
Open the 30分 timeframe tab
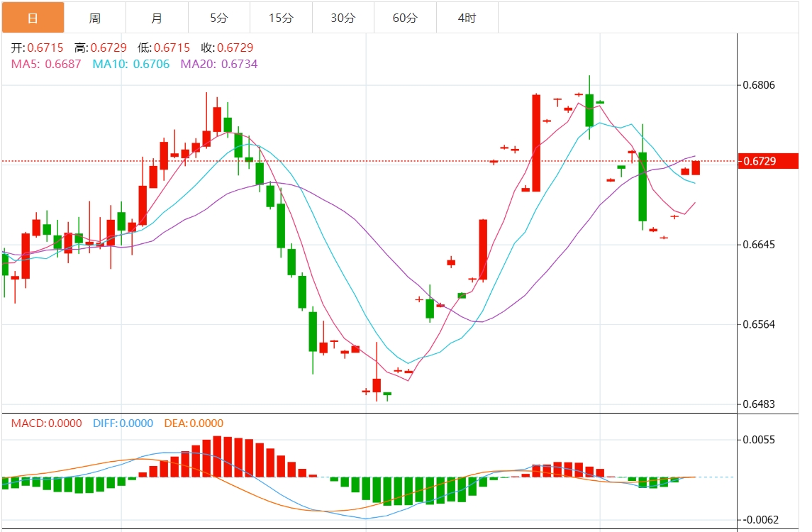click(343, 18)
